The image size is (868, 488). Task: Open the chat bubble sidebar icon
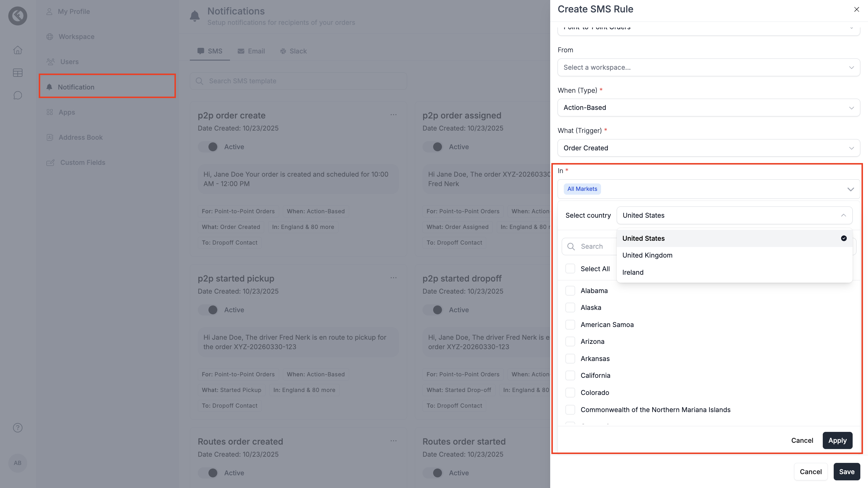pyautogui.click(x=17, y=95)
